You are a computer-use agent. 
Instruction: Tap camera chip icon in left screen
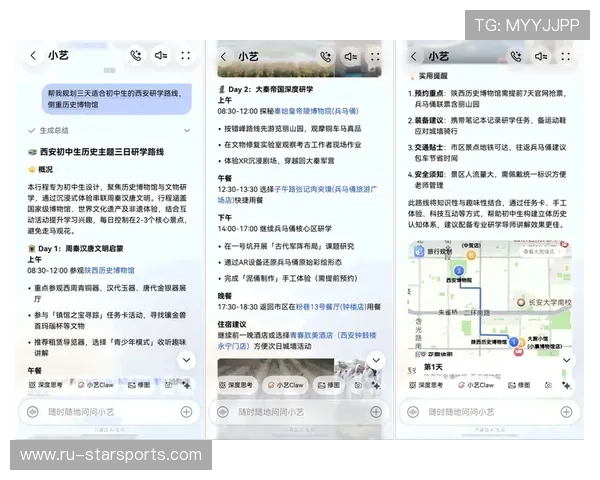(x=168, y=385)
